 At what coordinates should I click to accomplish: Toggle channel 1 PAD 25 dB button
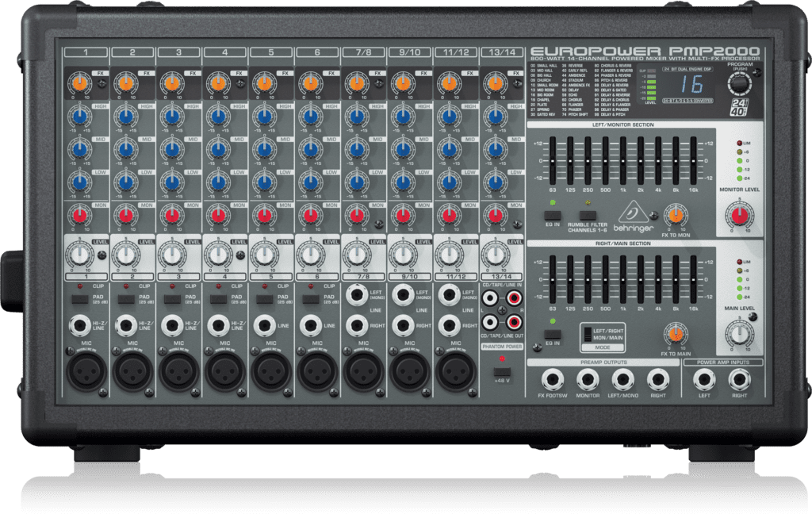[79, 299]
